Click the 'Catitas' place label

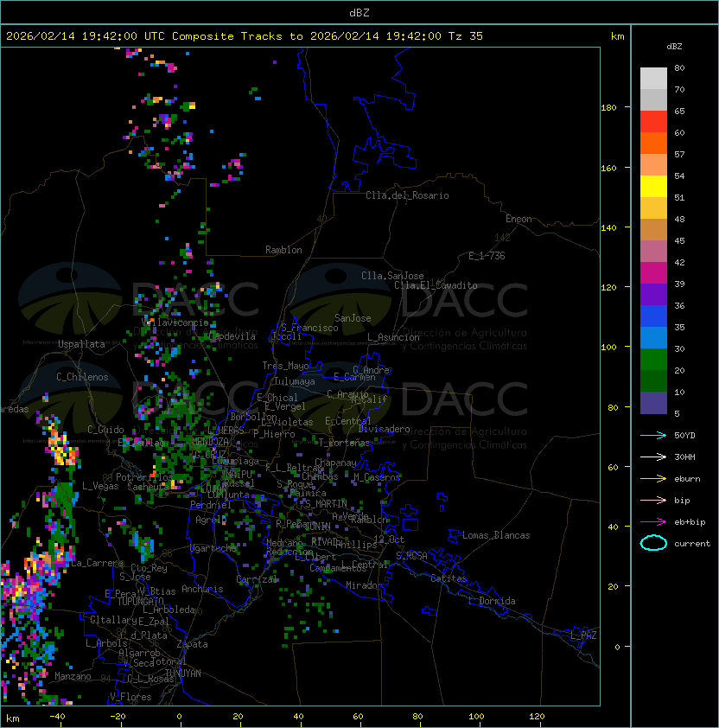click(x=449, y=578)
